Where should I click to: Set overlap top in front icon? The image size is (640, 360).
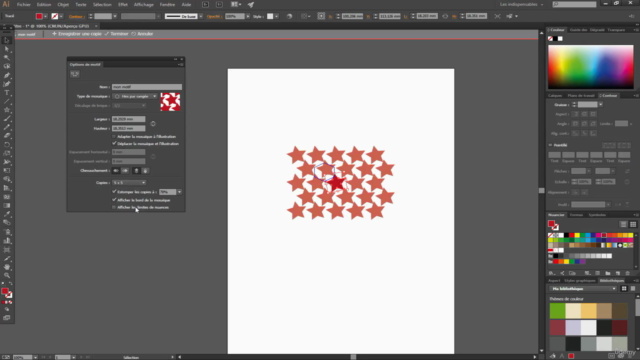(x=136, y=171)
